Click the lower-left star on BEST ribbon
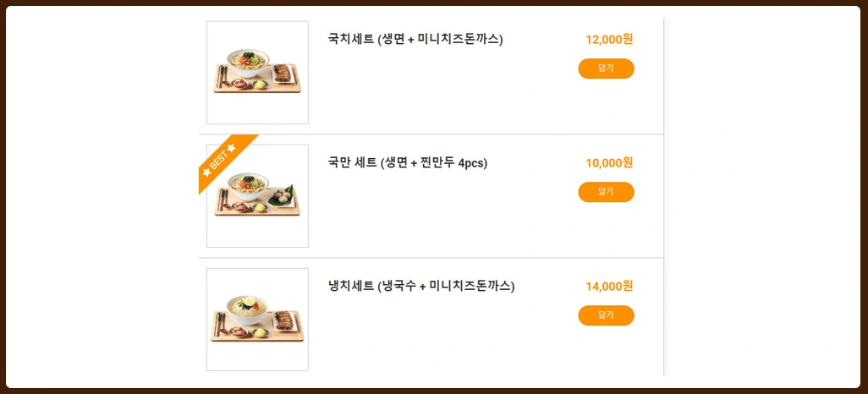The image size is (868, 394). click(x=206, y=173)
